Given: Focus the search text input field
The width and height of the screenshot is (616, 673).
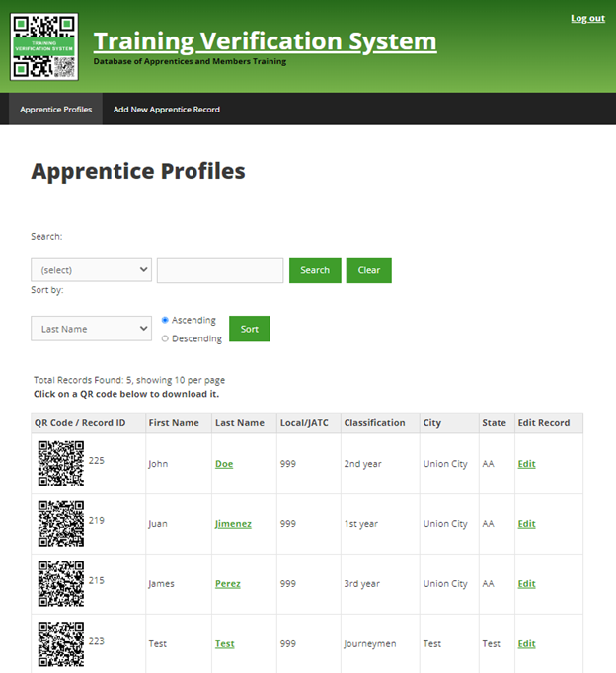Looking at the screenshot, I should [x=219, y=270].
